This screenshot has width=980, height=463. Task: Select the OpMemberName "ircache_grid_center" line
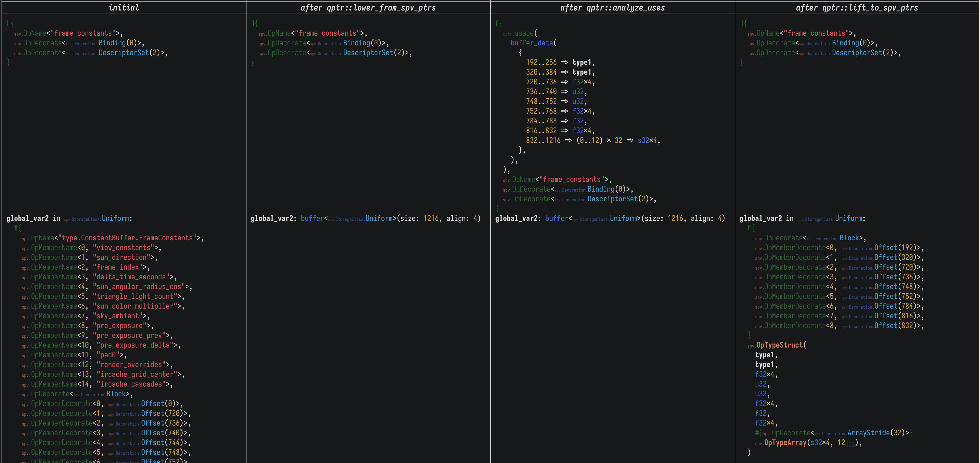coord(103,375)
